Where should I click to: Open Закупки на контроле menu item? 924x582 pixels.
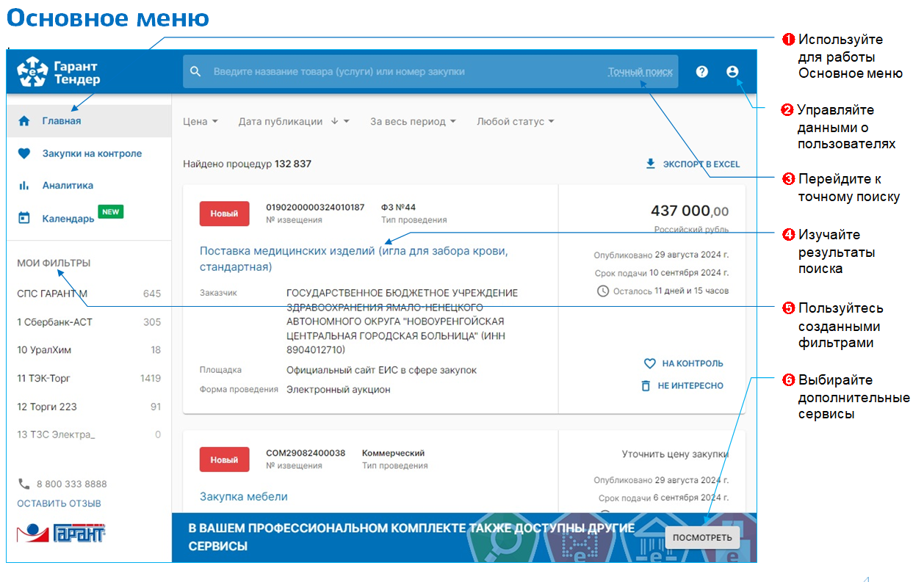(92, 153)
